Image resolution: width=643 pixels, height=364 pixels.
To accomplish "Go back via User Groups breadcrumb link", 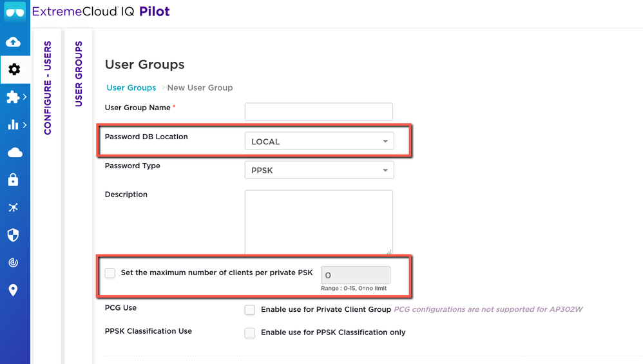I will coord(131,88).
